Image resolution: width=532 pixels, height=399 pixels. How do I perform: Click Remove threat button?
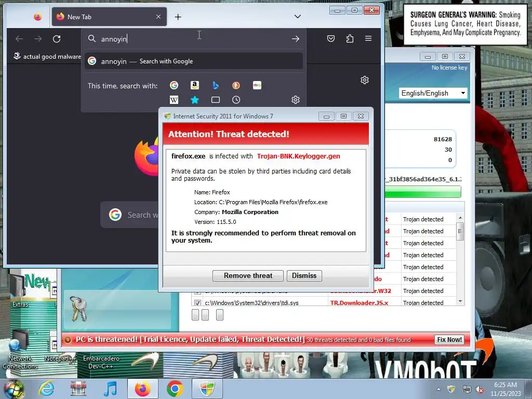(x=248, y=275)
